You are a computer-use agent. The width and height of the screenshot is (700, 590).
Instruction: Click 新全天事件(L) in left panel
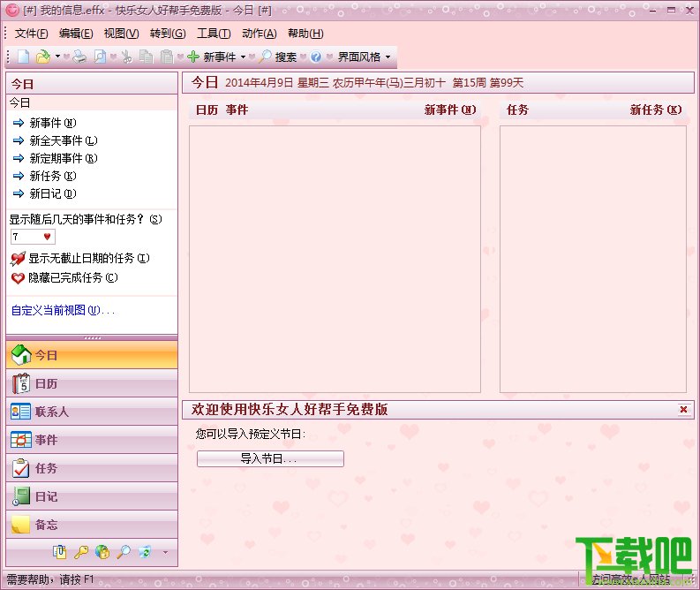pos(64,140)
